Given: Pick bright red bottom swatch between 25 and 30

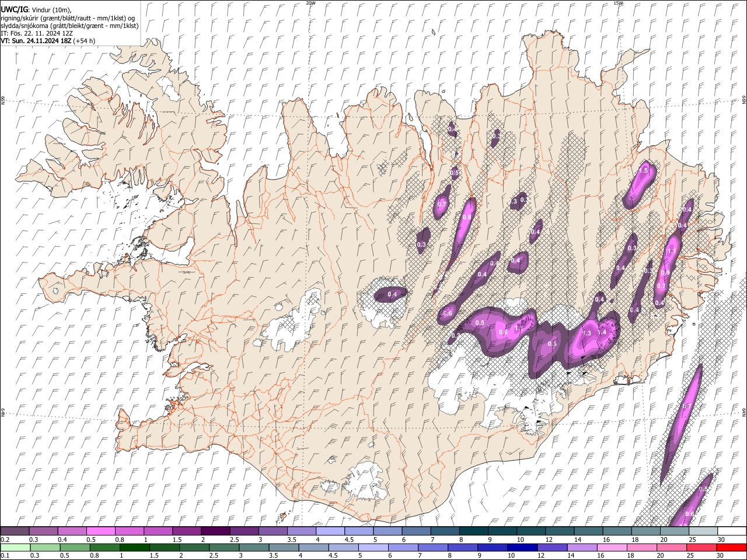Looking at the screenshot, I should (x=701, y=547).
